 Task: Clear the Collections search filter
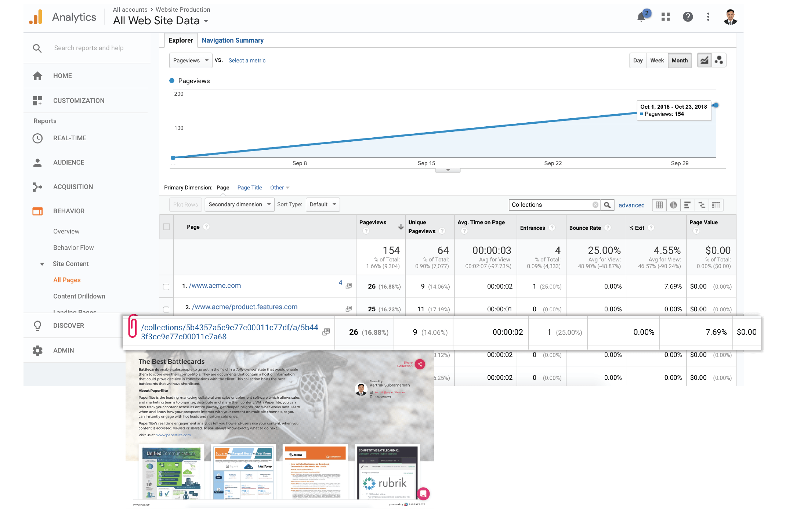[595, 205]
